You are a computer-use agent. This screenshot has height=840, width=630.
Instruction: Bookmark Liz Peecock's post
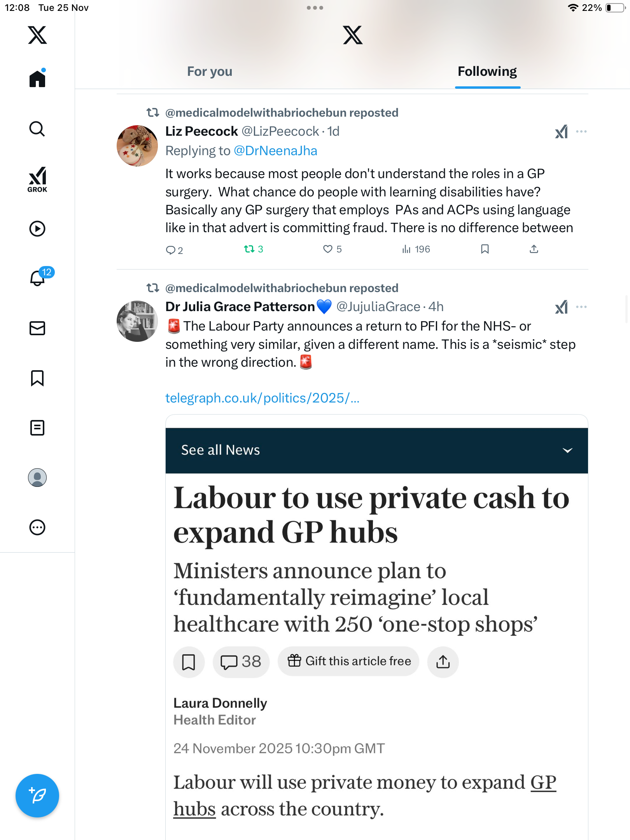pos(485,249)
